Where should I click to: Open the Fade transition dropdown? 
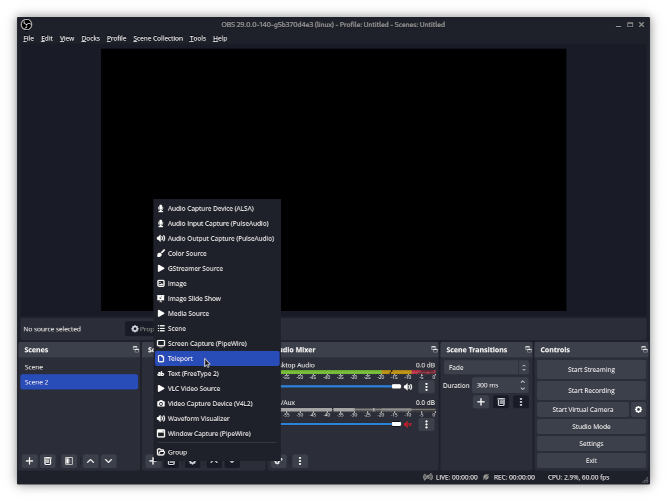click(x=486, y=367)
